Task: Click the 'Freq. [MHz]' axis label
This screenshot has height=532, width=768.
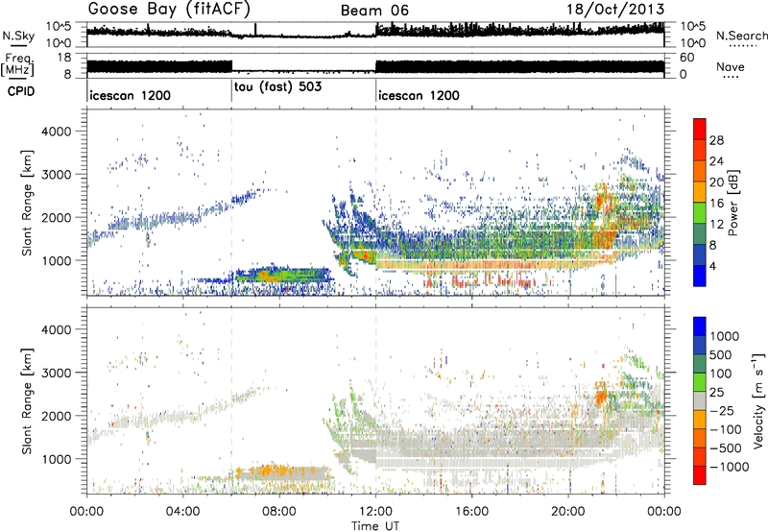Action: (x=18, y=64)
